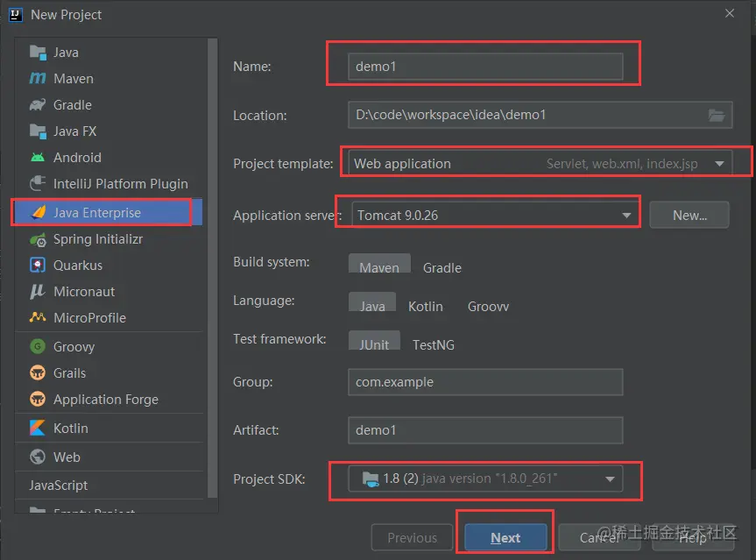
Task: Click the Maven 'm' icon
Action: pyautogui.click(x=38, y=78)
